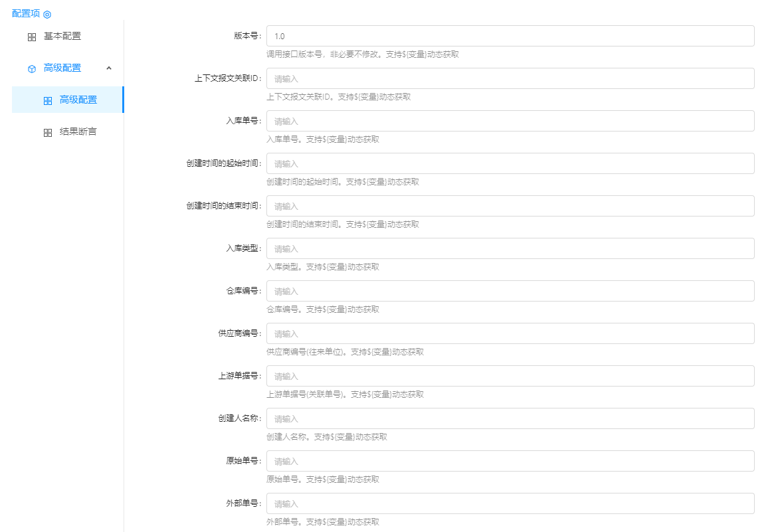Click the grid icon next to 基本配置
The image size is (770, 532).
pyautogui.click(x=32, y=37)
